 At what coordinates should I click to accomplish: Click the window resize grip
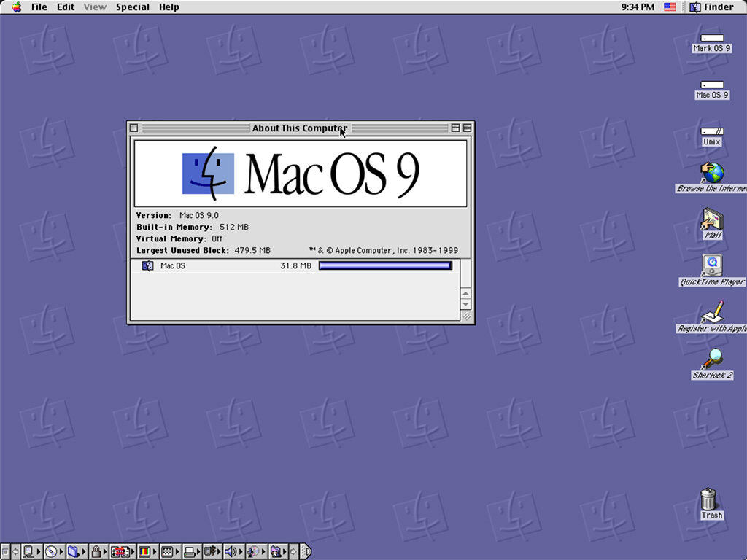coord(466,316)
